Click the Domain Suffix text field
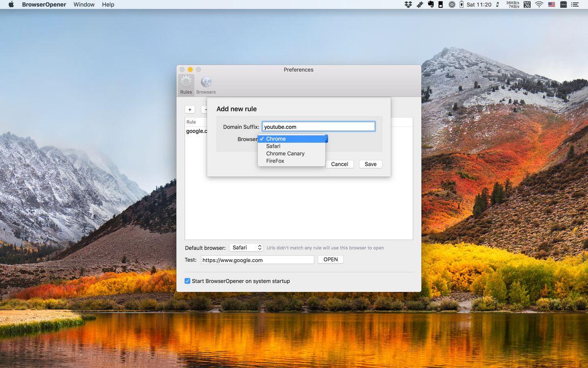 [318, 127]
